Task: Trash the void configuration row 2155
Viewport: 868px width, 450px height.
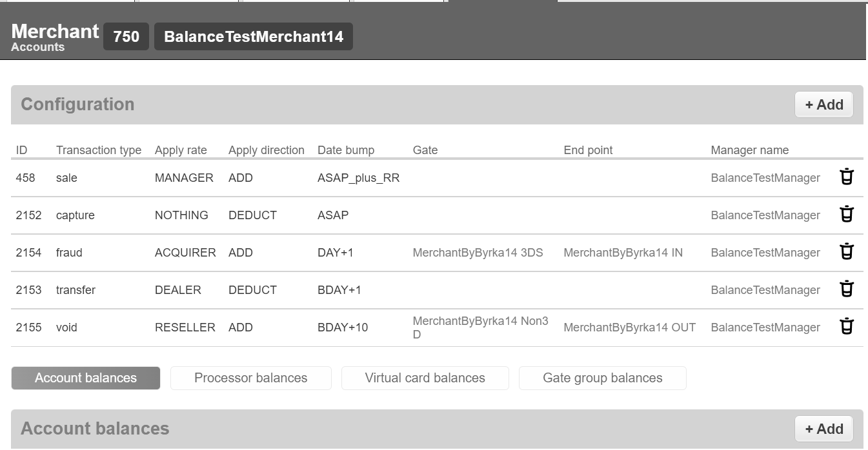Action: pyautogui.click(x=847, y=327)
